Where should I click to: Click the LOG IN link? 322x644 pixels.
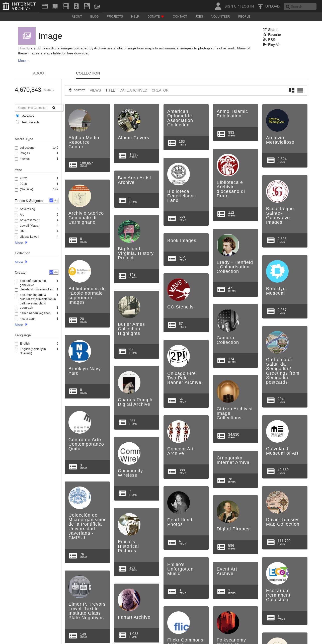click(248, 6)
